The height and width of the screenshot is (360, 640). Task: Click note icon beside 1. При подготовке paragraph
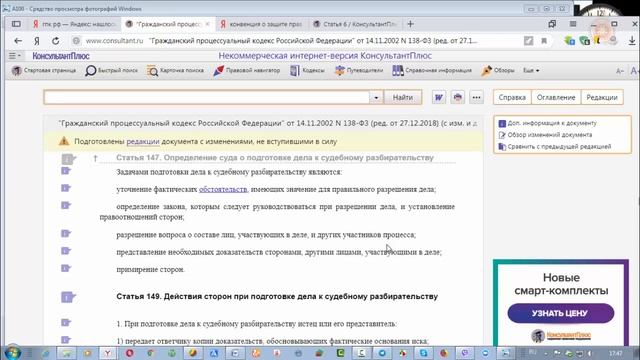[66, 323]
